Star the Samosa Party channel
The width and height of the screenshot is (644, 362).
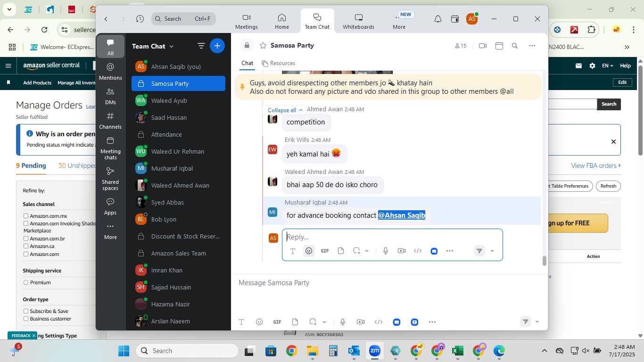coord(263,46)
